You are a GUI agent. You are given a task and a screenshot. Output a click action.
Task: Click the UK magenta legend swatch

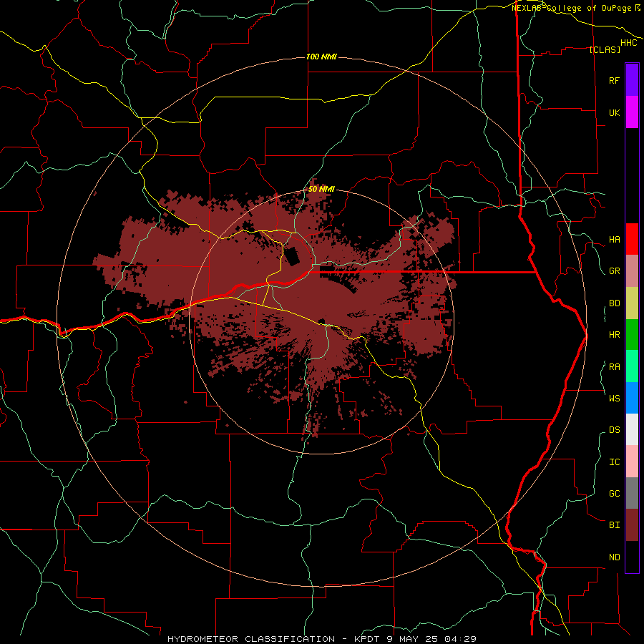pyautogui.click(x=632, y=112)
